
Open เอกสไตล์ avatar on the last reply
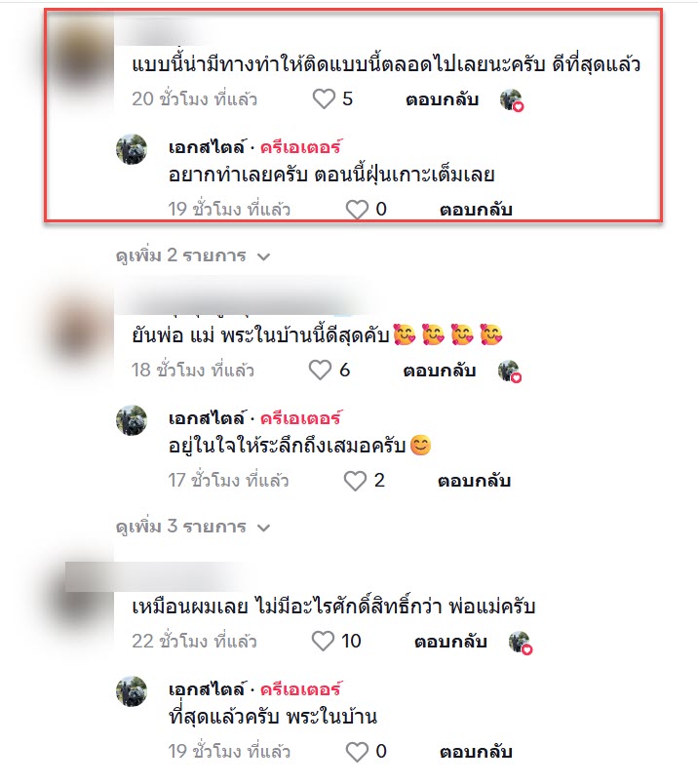point(132,691)
